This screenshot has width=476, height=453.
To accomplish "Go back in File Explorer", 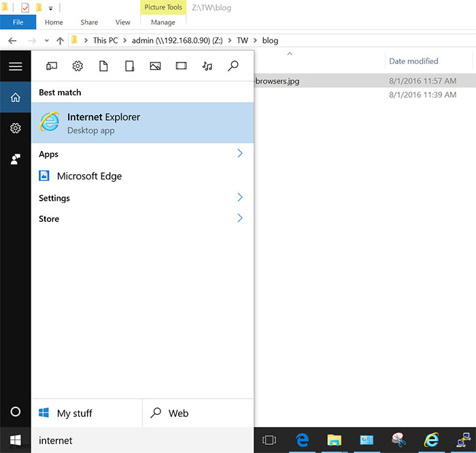I will [x=12, y=40].
